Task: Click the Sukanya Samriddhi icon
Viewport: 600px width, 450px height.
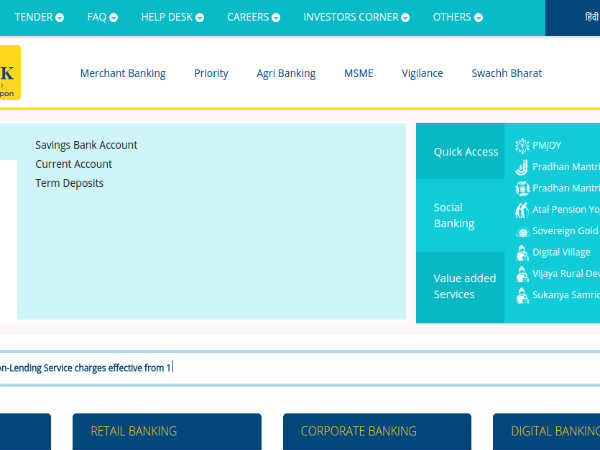Action: coord(522,296)
